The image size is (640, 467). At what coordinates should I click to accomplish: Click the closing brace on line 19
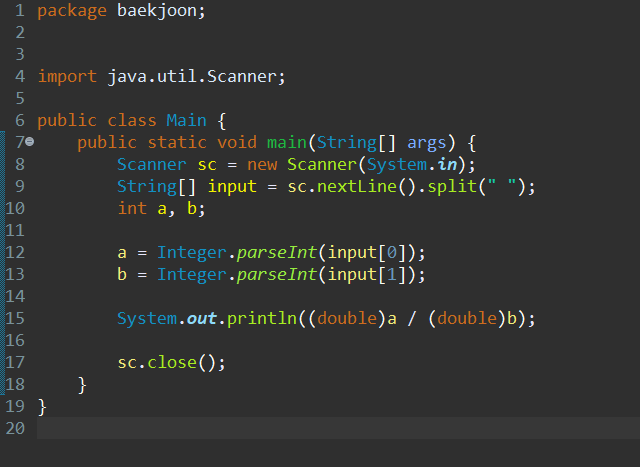coord(42,407)
